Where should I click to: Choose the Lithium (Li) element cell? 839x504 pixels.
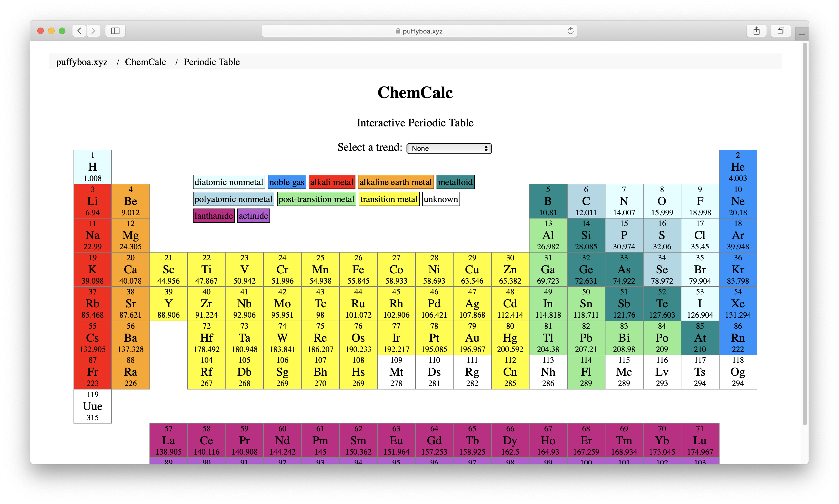coord(93,201)
